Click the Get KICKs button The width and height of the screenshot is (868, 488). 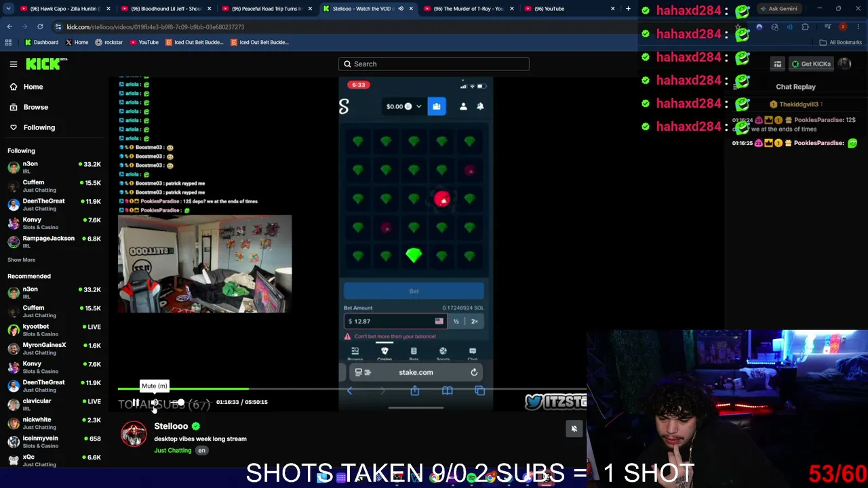[810, 64]
